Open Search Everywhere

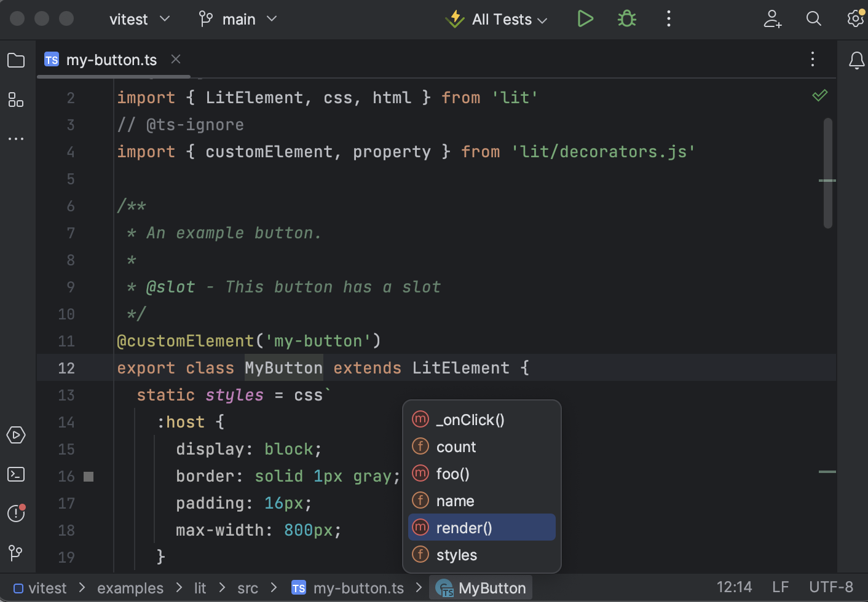click(813, 19)
